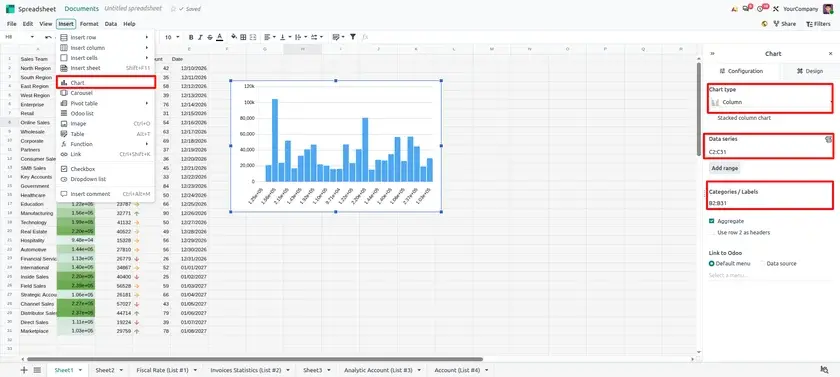Screen dimensions: 840x377
Task: Choose Image in the Insert menu
Action: [x=106, y=124]
